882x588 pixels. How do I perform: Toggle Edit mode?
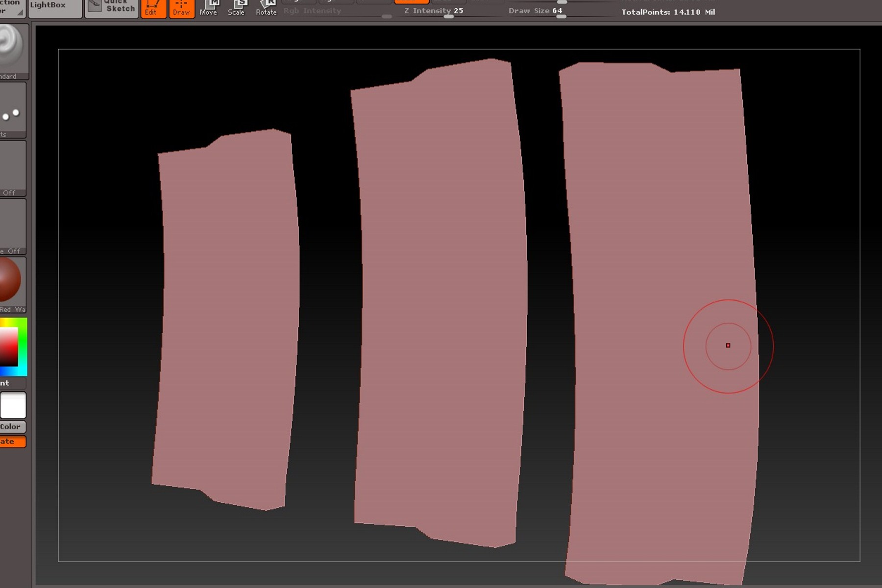pos(153,8)
